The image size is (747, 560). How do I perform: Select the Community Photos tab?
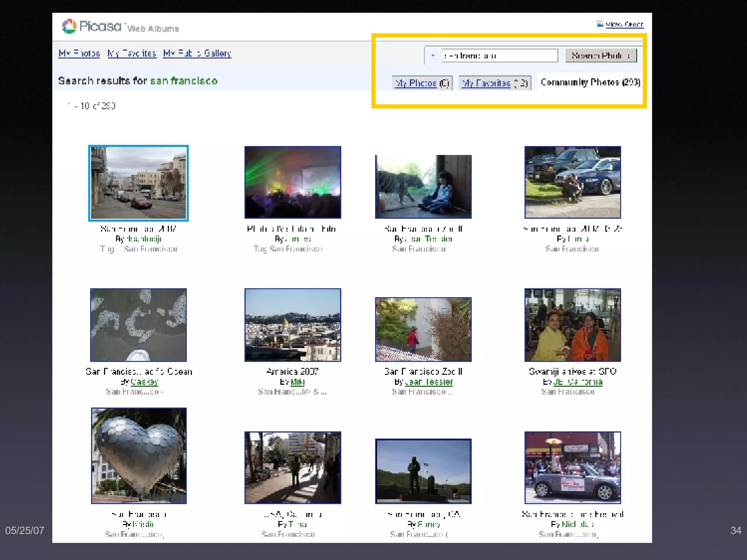590,82
